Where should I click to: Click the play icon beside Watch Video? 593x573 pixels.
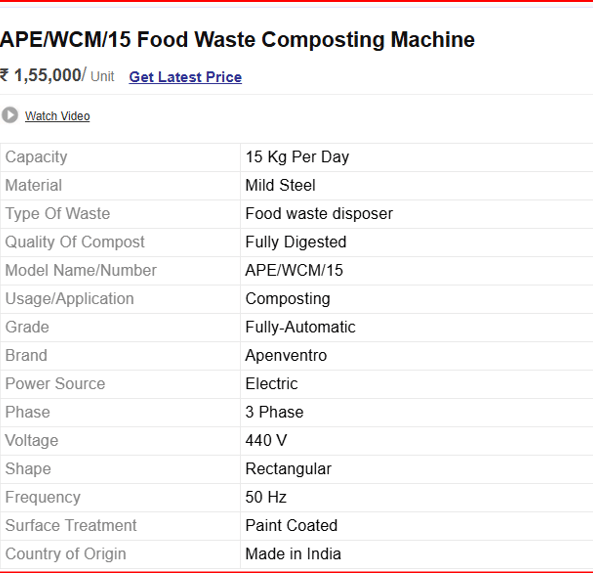click(x=10, y=115)
